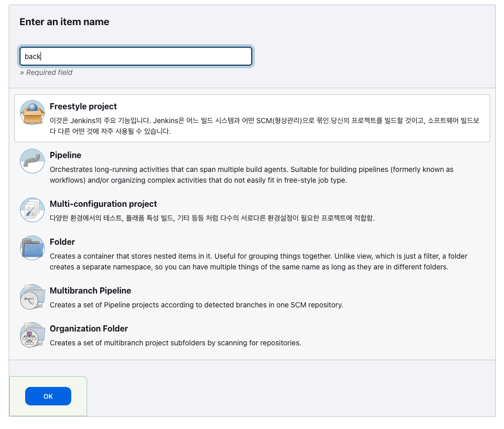The image size is (504, 429).
Task: Click the Folder item icon
Action: (x=32, y=248)
